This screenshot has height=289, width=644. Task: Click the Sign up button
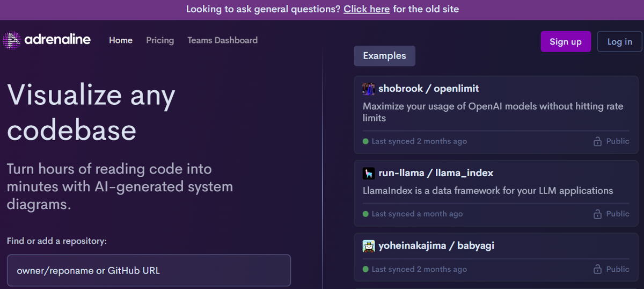pyautogui.click(x=566, y=42)
